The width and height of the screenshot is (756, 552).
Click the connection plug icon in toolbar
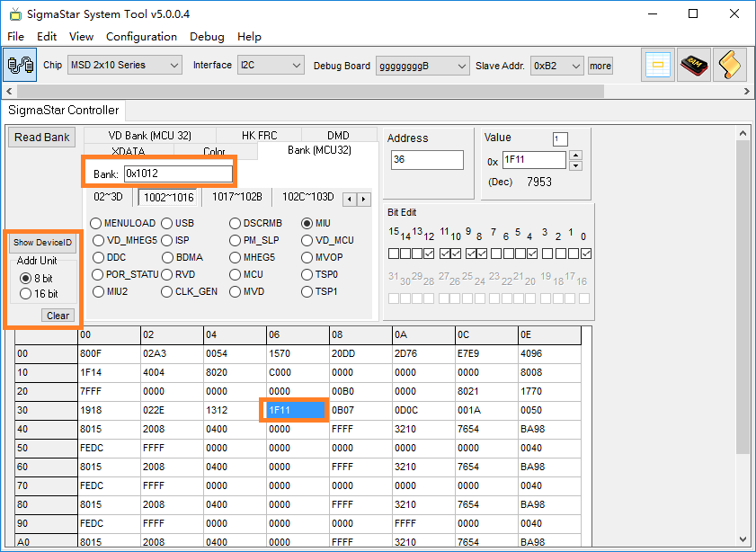click(20, 66)
